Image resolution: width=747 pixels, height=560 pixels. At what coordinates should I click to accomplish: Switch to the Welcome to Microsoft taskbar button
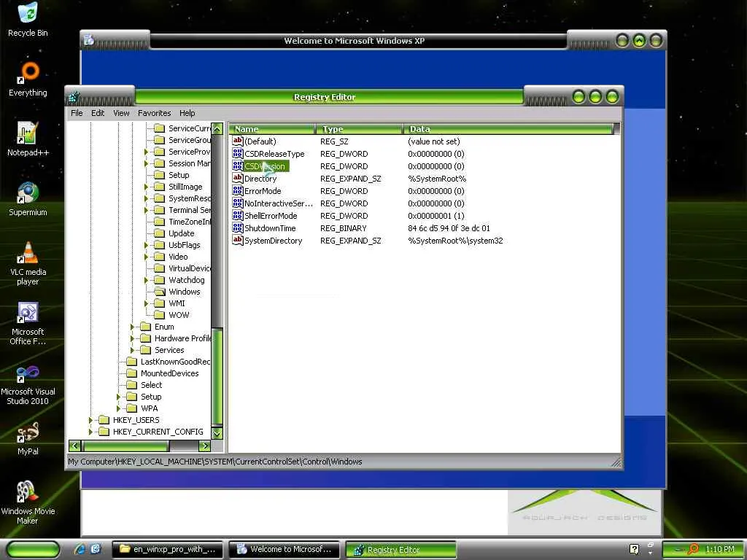pyautogui.click(x=284, y=549)
